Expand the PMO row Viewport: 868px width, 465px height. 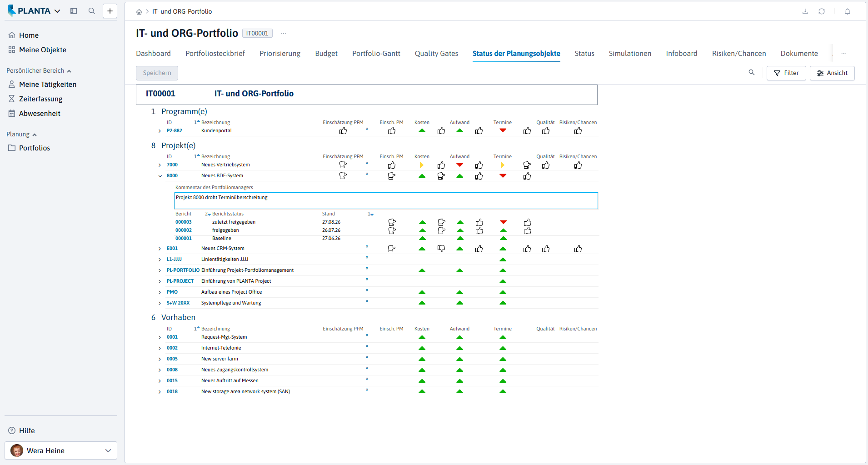coord(160,292)
